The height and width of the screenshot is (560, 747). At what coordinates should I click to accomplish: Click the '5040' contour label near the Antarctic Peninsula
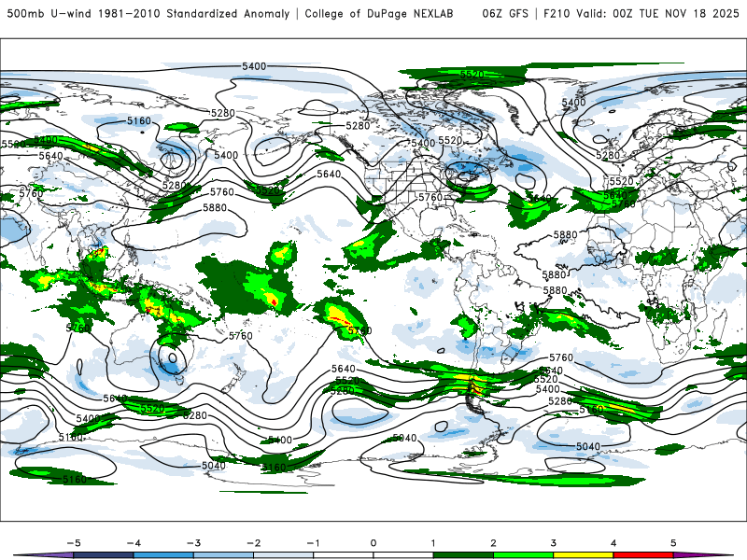404,438
